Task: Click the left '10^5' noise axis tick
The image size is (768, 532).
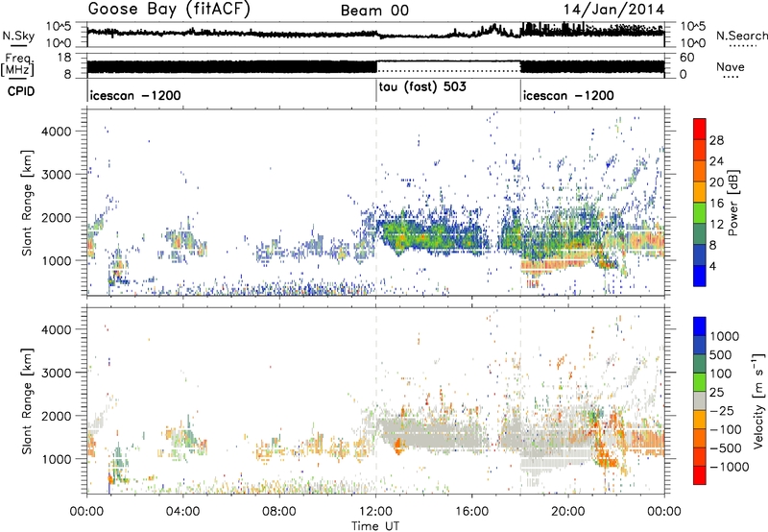Action: click(x=59, y=27)
